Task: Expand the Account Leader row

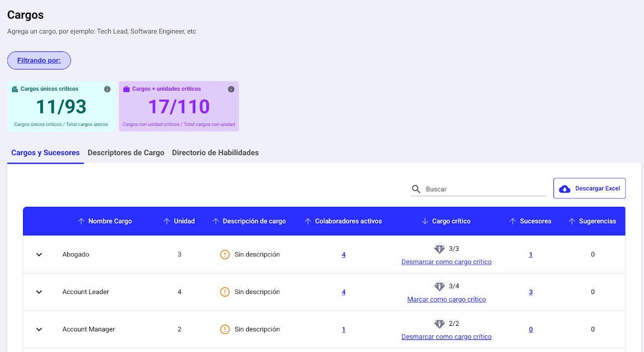Action: [x=39, y=292]
